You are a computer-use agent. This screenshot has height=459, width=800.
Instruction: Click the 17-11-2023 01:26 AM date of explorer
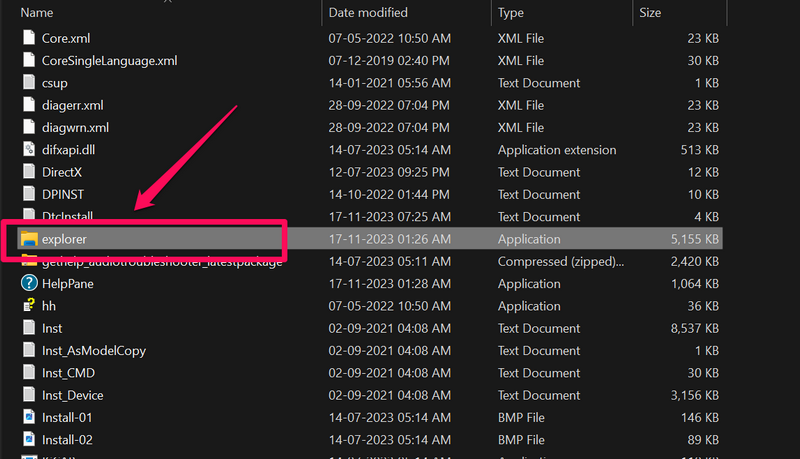pos(390,239)
